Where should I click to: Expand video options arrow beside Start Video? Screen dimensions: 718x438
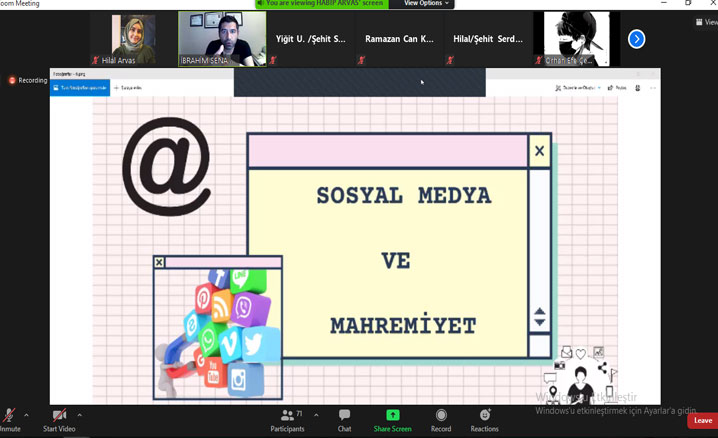[x=80, y=415]
